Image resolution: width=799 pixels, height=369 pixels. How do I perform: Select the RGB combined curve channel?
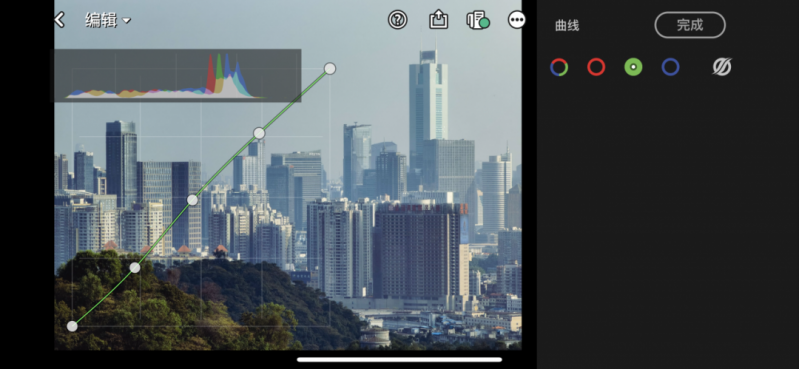coord(559,67)
